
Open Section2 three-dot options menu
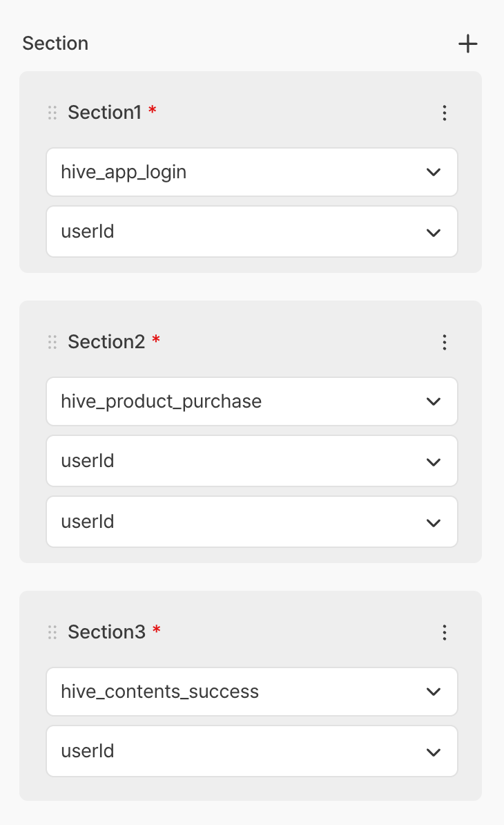coord(445,342)
